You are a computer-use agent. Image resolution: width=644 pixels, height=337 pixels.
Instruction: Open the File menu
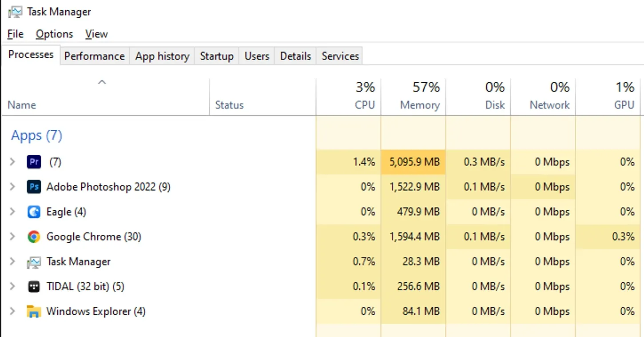16,34
